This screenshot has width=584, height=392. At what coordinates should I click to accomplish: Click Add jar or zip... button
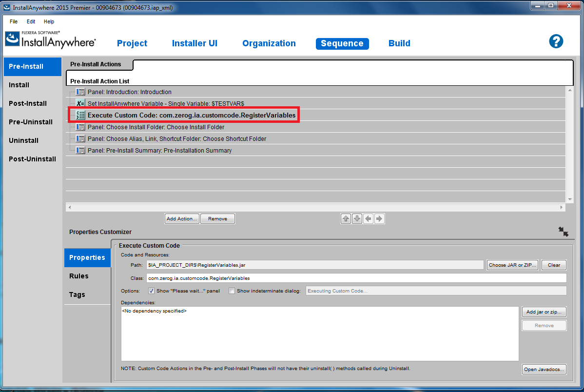(x=544, y=312)
